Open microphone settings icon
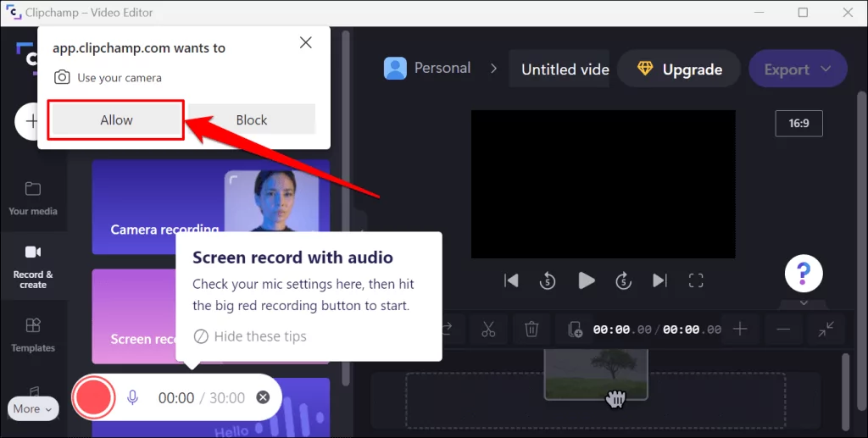The height and width of the screenshot is (438, 868). click(132, 397)
